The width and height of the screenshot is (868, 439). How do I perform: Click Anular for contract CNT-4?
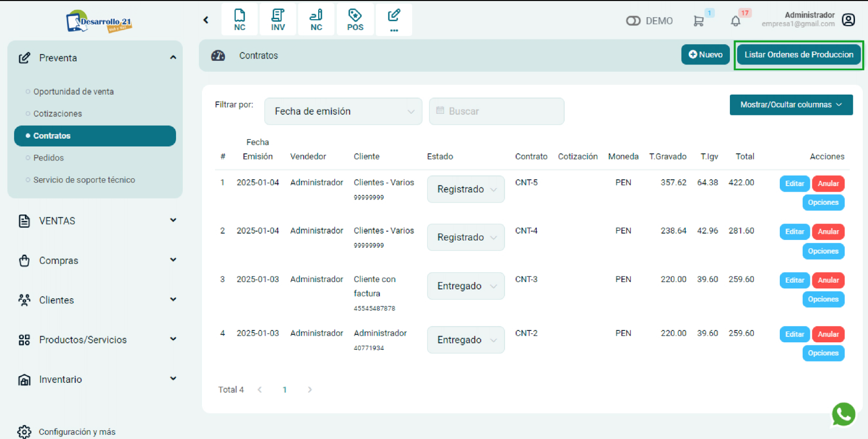pos(828,232)
